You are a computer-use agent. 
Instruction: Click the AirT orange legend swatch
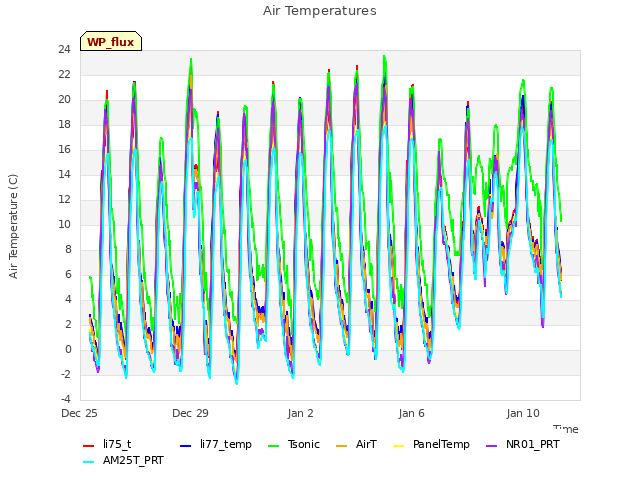point(341,446)
